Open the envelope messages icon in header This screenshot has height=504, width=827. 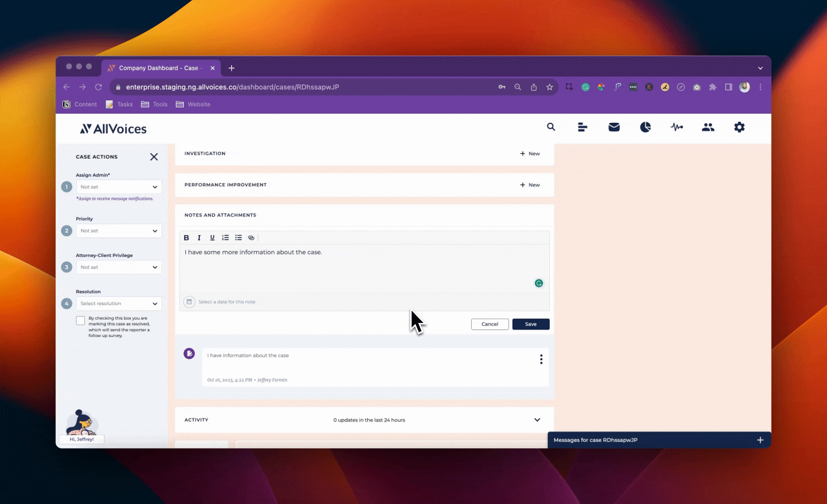pos(614,127)
